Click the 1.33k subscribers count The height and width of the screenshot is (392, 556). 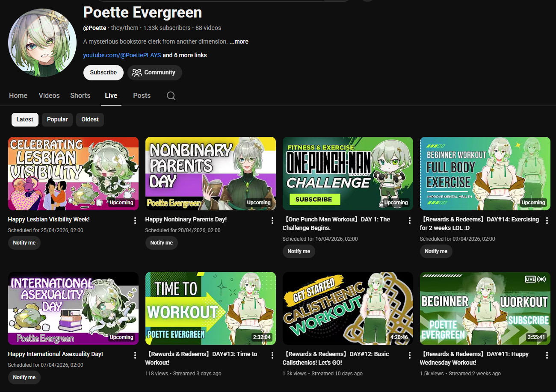pyautogui.click(x=167, y=28)
